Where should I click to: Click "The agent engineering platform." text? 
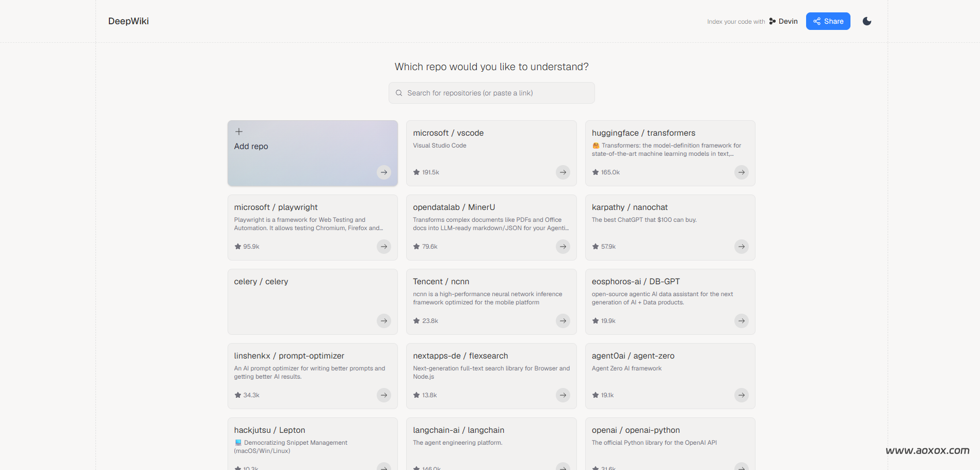(x=458, y=443)
